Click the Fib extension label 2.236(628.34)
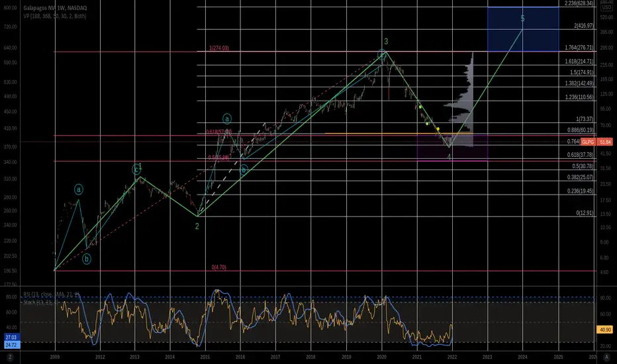Screen dimensions: 617x364 coord(579,3)
